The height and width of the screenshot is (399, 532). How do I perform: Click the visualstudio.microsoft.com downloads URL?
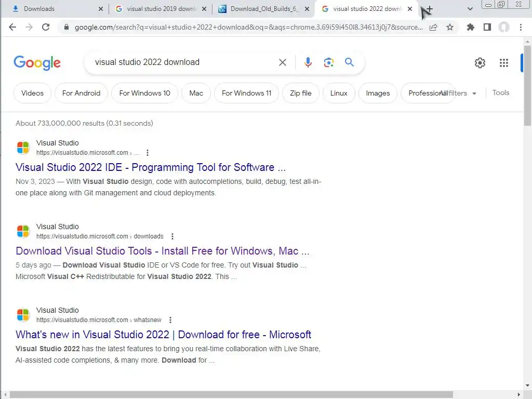100,236
